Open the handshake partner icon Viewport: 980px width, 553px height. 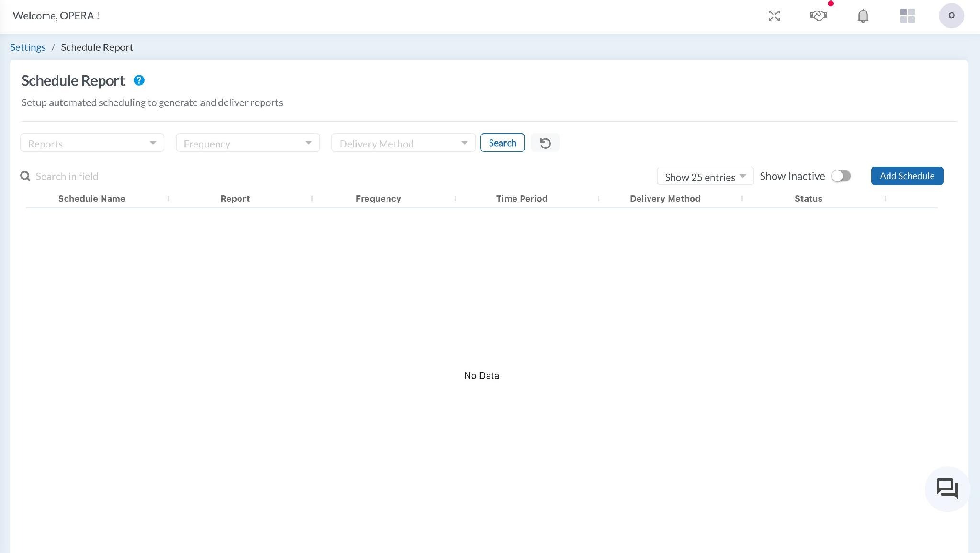click(x=819, y=16)
